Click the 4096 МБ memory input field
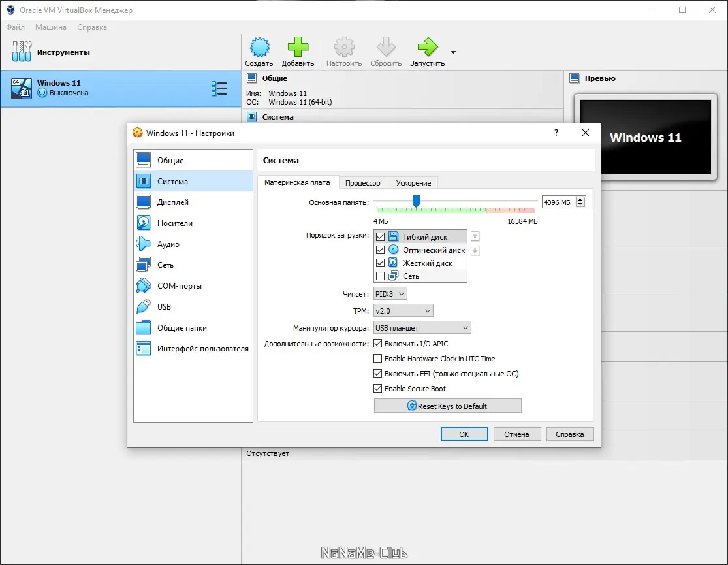Viewport: 728px width, 565px height. pyautogui.click(x=558, y=202)
